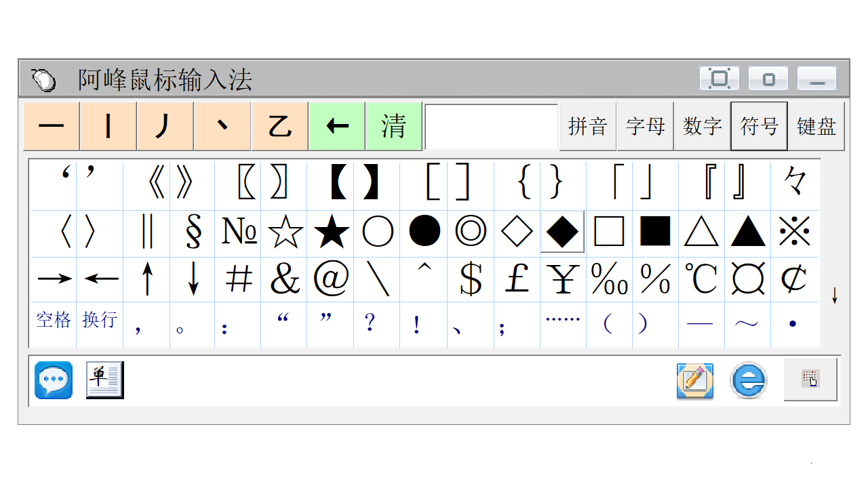This screenshot has width=868, height=488.
Task: Open the blue chat bubble icon
Action: tap(54, 380)
